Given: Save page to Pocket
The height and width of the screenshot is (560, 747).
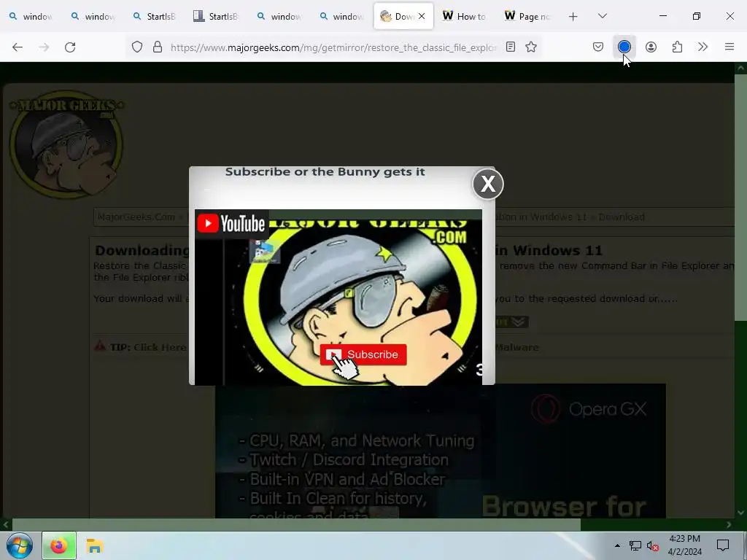Looking at the screenshot, I should click(x=598, y=47).
